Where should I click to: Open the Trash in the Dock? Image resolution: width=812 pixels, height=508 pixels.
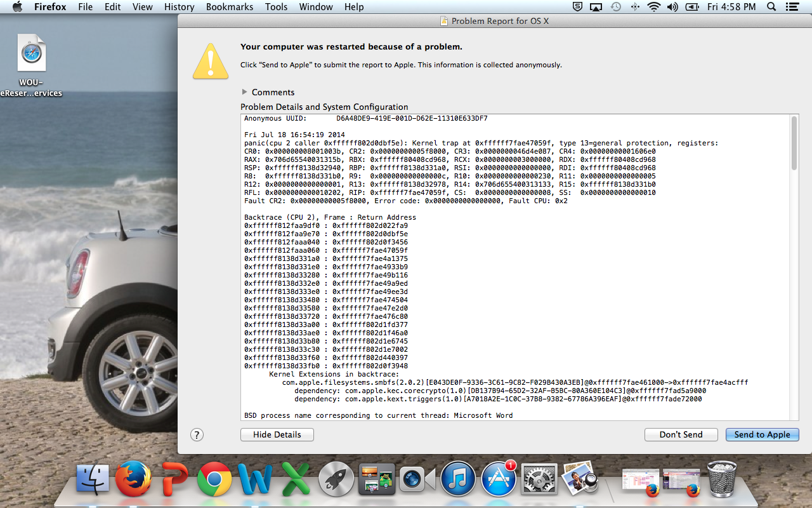722,478
